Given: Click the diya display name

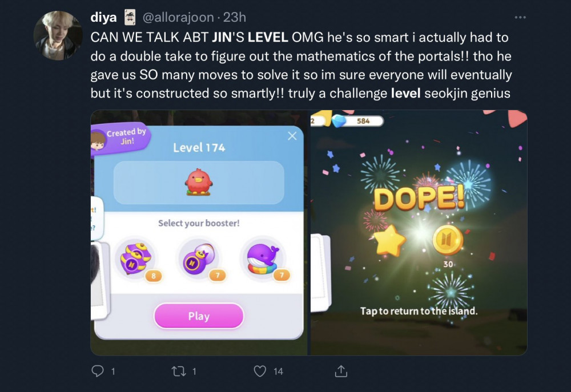Looking at the screenshot, I should coord(103,17).
